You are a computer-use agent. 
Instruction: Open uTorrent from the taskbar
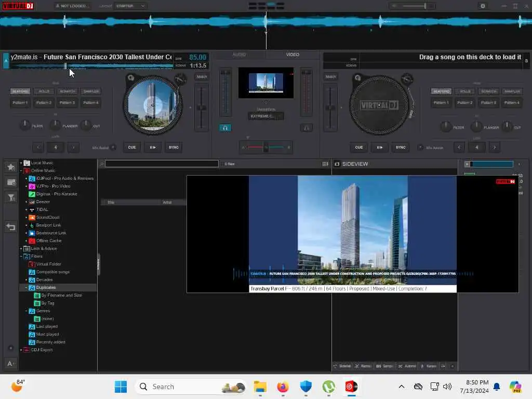(328, 387)
